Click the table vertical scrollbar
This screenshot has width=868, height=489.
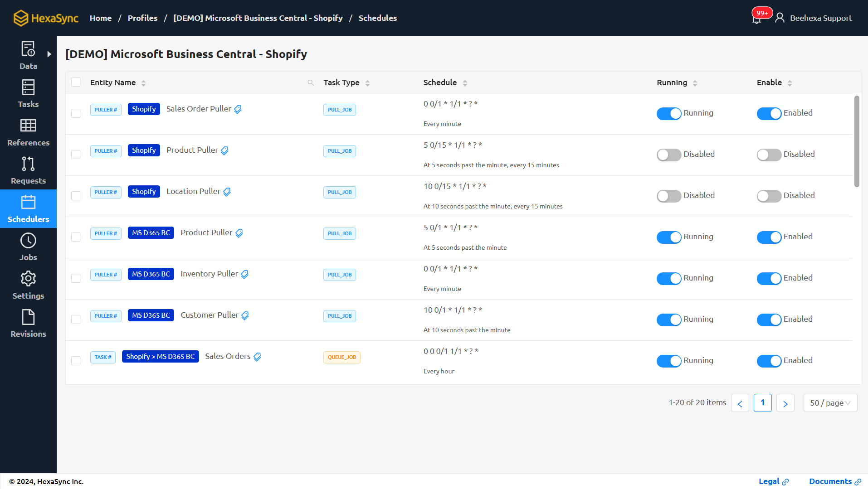pos(856,141)
